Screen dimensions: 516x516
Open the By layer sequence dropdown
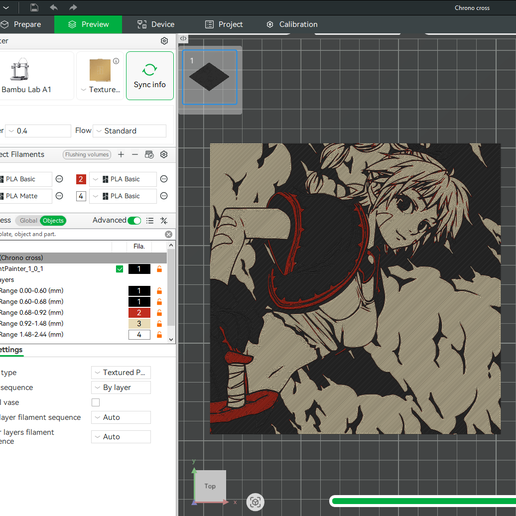tap(121, 387)
